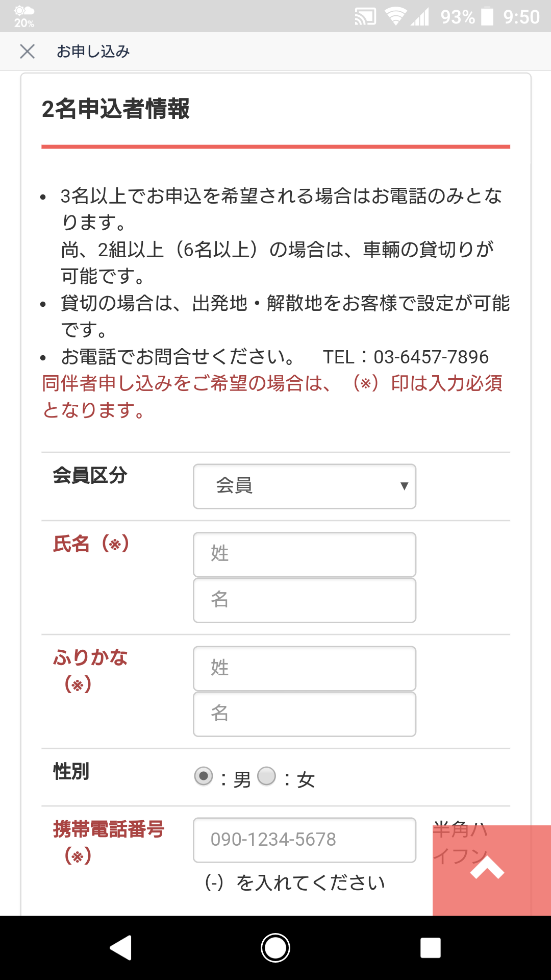This screenshot has height=980, width=551.
Task: Tap the cast icon in status bar
Action: [366, 17]
